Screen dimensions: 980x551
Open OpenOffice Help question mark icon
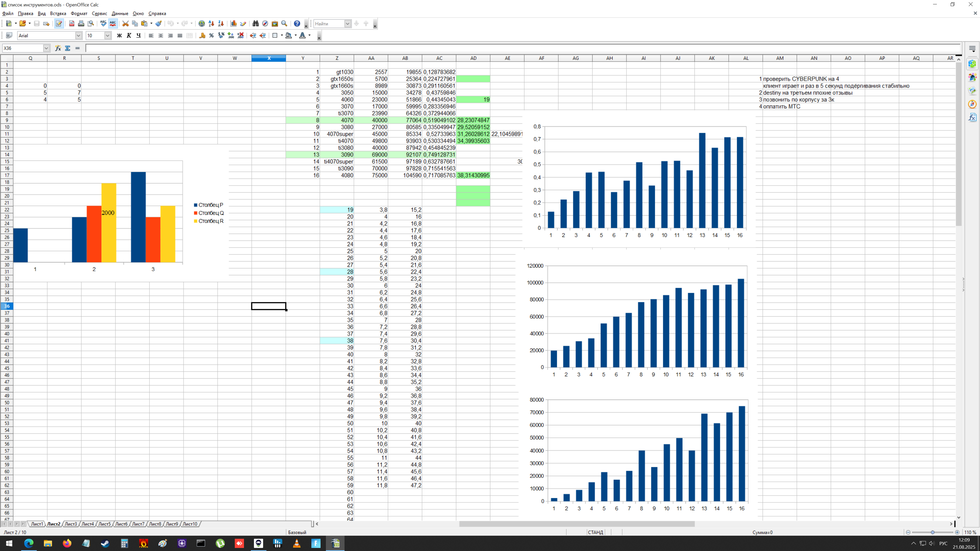point(297,23)
